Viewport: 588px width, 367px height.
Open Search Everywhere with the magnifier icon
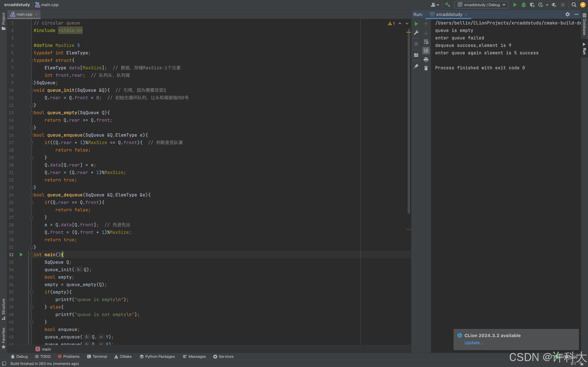tap(574, 5)
